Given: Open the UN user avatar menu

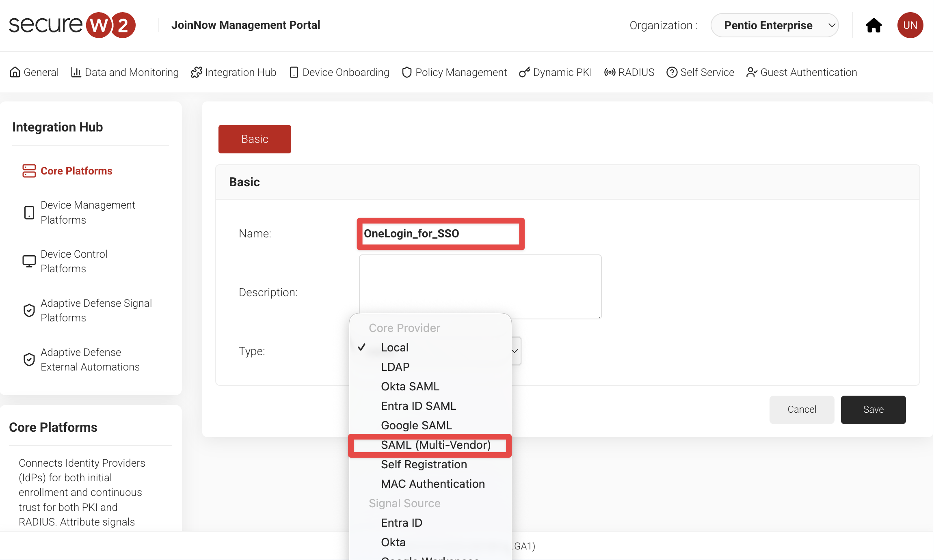Looking at the screenshot, I should tap(910, 25).
